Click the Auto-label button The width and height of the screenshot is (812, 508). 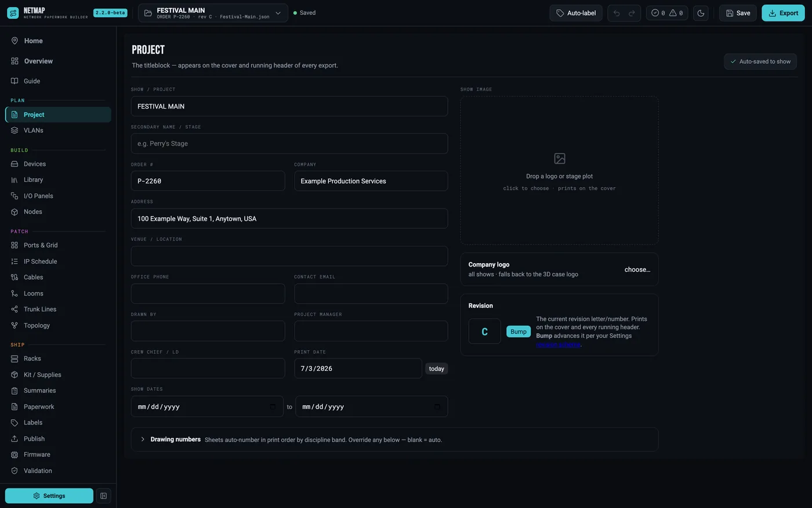coord(576,13)
